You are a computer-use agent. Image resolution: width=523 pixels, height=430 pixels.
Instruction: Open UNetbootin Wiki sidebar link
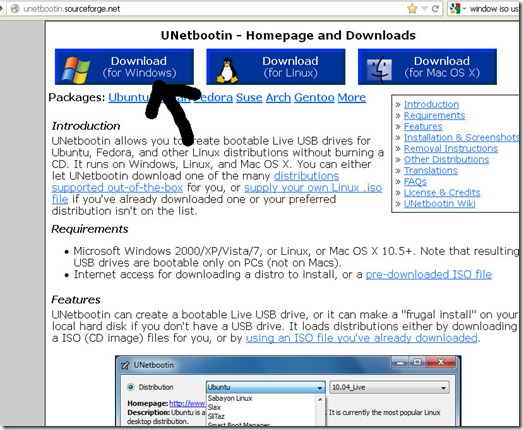click(x=439, y=203)
